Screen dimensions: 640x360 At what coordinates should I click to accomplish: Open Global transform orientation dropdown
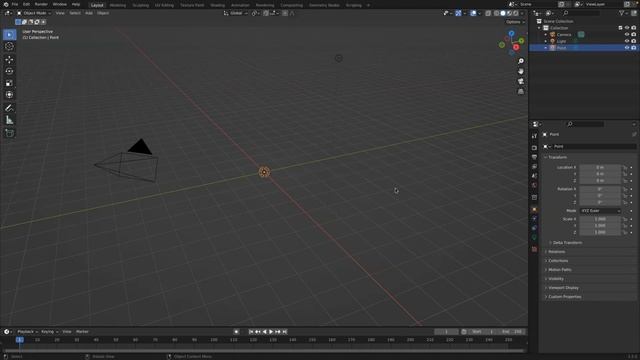pyautogui.click(x=236, y=13)
